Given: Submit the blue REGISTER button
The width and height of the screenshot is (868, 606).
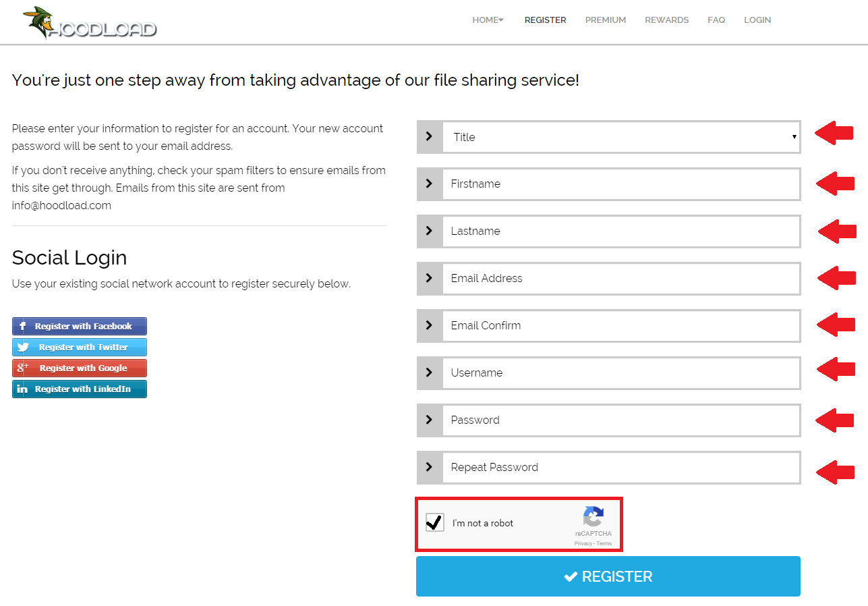Looking at the screenshot, I should (608, 576).
